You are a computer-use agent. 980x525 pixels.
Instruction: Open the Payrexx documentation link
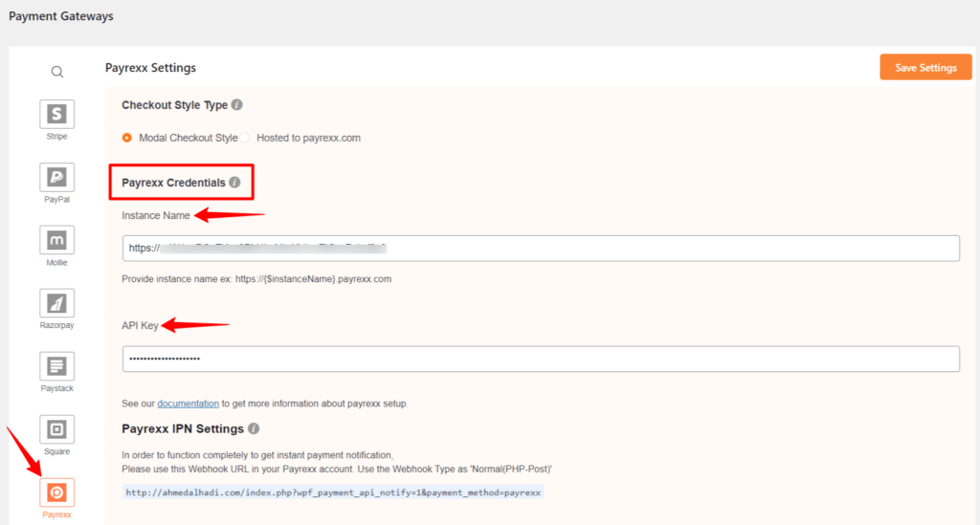[x=189, y=404]
